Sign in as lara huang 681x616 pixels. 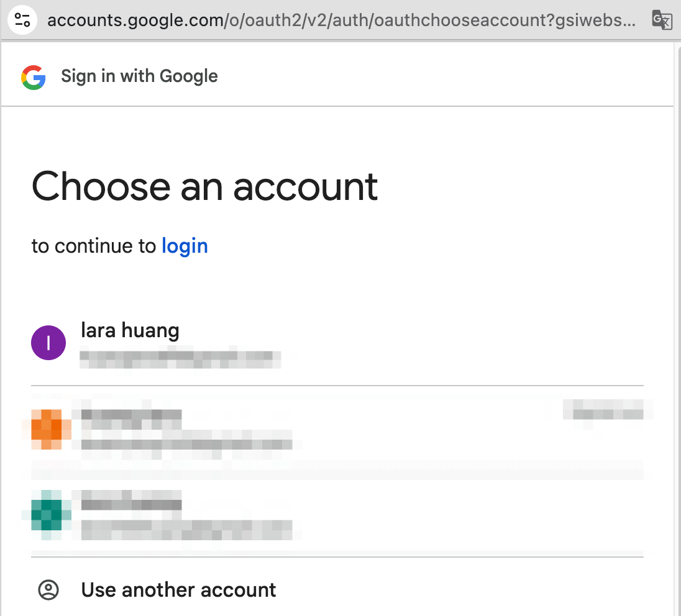[130, 330]
